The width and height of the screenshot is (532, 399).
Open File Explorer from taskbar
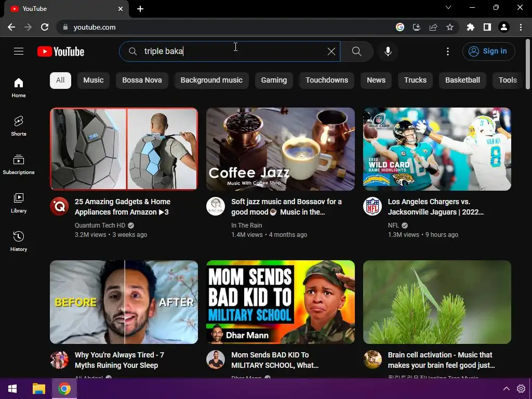[38, 389]
